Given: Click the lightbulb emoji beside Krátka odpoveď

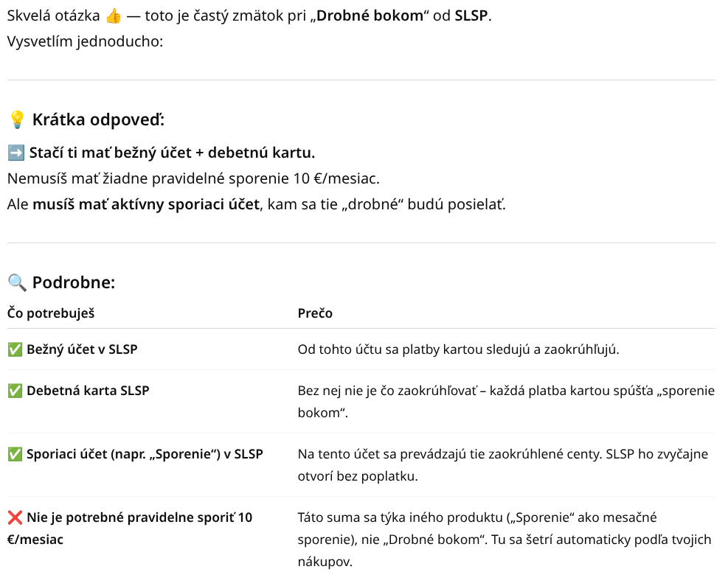Looking at the screenshot, I should [17, 119].
